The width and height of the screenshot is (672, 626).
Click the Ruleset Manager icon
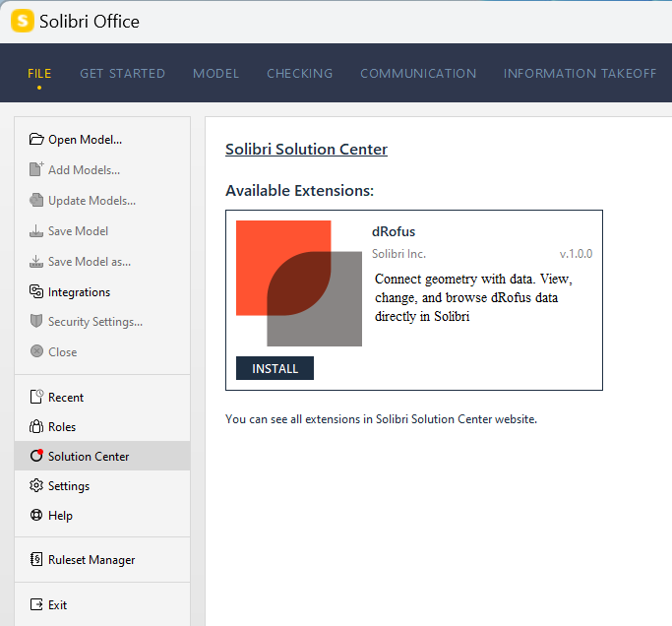pyautogui.click(x=36, y=560)
